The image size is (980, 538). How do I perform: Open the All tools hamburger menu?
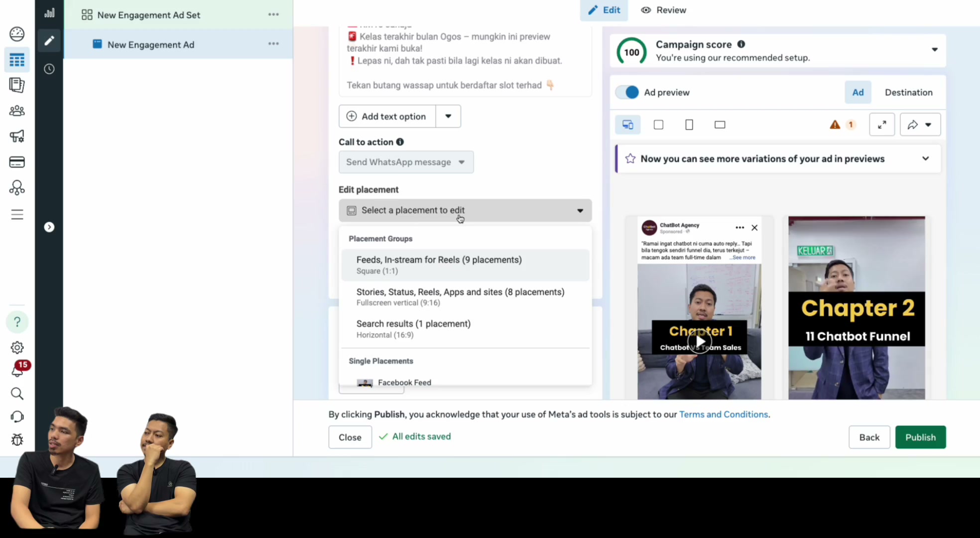(17, 214)
